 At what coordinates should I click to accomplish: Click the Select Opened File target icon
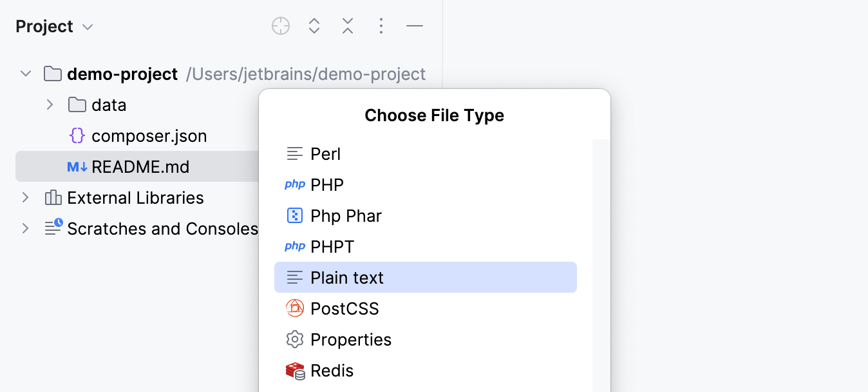point(280,26)
